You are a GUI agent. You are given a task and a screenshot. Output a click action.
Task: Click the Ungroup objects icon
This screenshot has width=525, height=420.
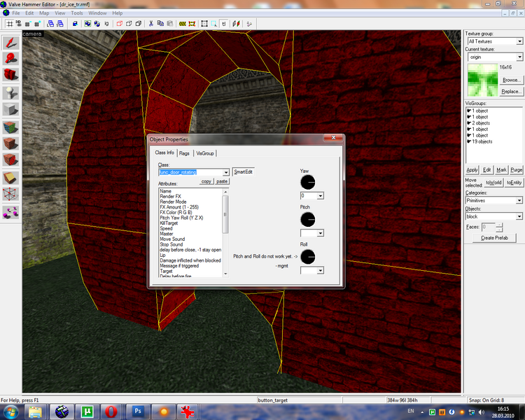tap(97, 24)
